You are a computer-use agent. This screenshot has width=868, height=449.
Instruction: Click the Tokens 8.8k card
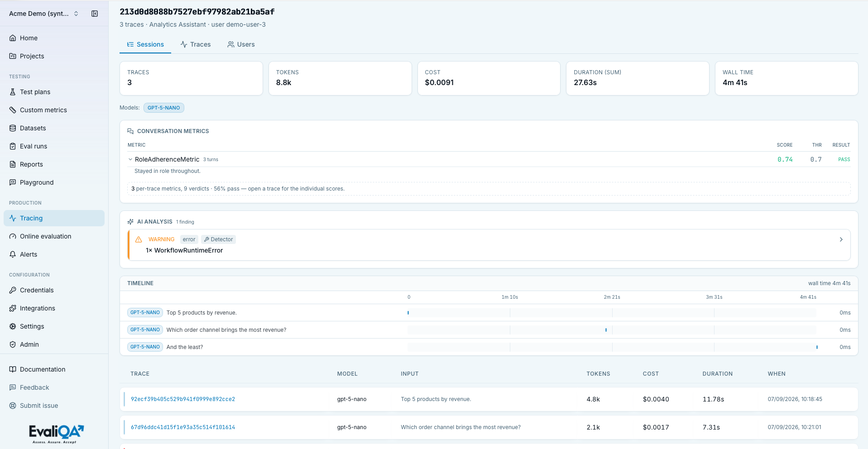click(340, 78)
